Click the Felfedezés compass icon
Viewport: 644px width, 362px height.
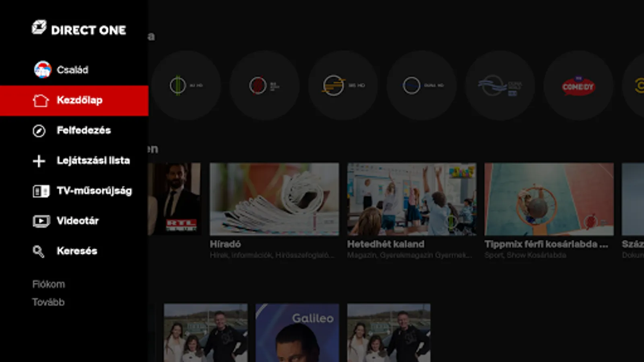(x=39, y=131)
